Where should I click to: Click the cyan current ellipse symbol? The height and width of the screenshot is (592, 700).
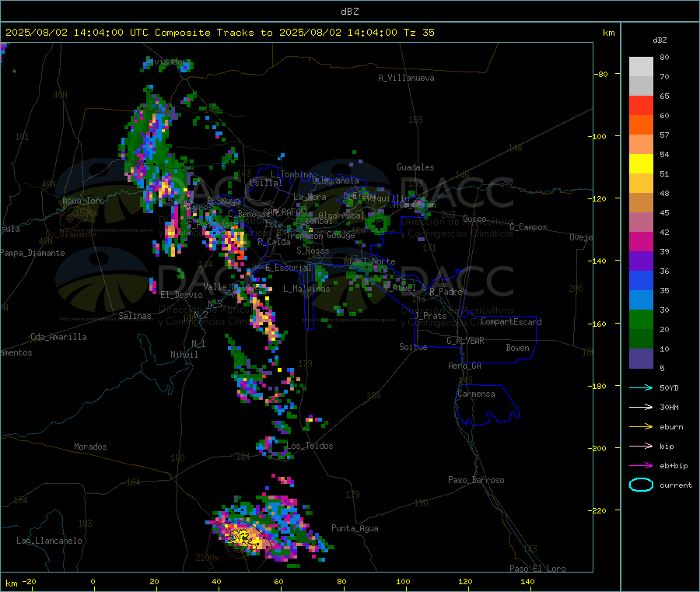tap(641, 485)
